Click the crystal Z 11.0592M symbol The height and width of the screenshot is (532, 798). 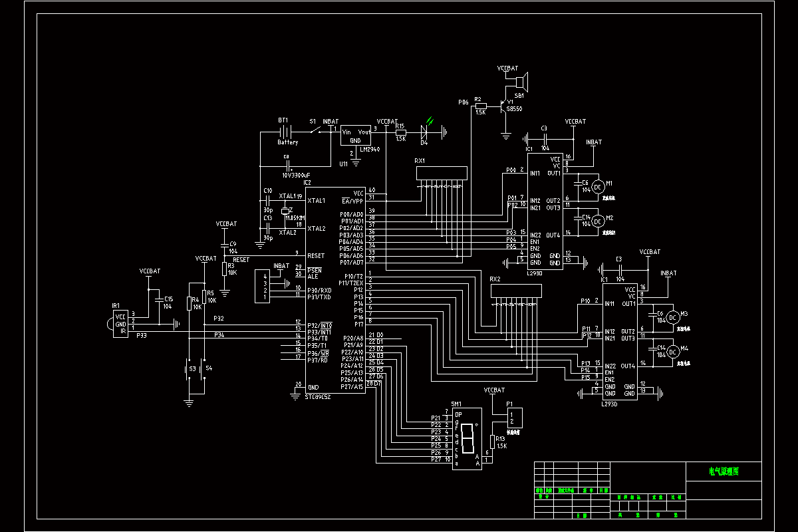287,212
